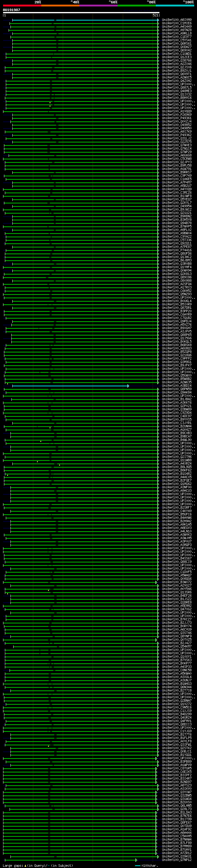This screenshot has height=868, width=197.
Task: Click UniRef100_B4SS67 label
Action: coord(176,558)
